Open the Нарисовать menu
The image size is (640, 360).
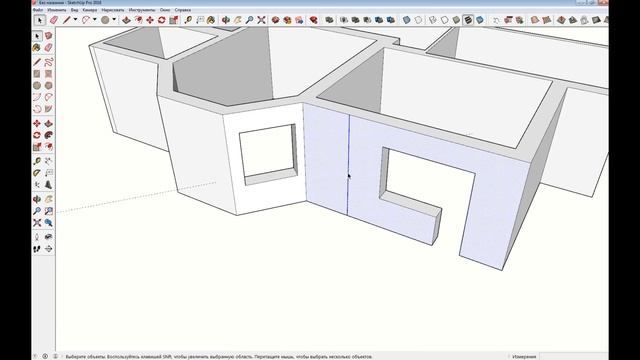(x=113, y=10)
